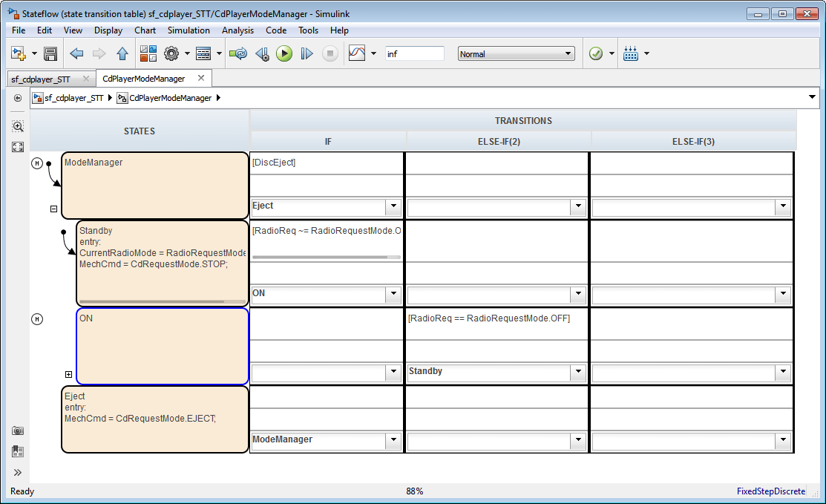Image resolution: width=826 pixels, height=504 pixels.
Task: Open the Build Model dropdown arrow
Action: tap(647, 53)
